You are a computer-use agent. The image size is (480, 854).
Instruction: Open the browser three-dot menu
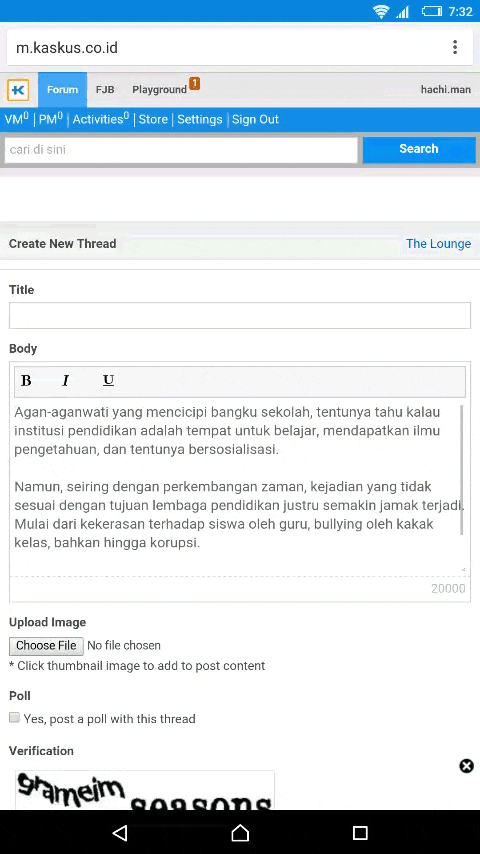click(455, 47)
